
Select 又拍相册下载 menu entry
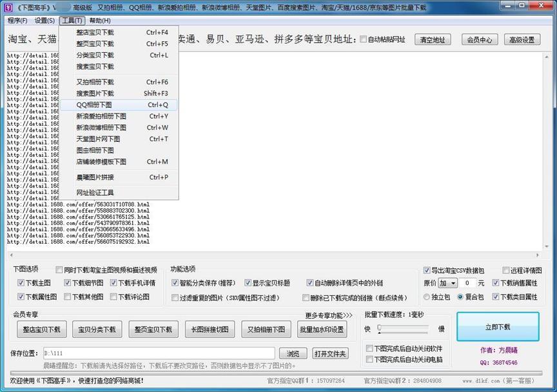pos(119,82)
